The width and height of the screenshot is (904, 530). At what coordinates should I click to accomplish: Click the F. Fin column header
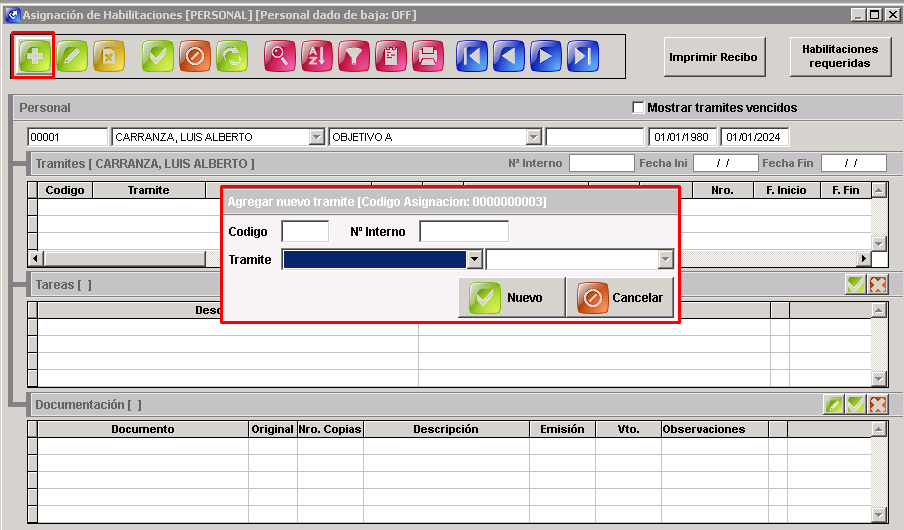(846, 190)
